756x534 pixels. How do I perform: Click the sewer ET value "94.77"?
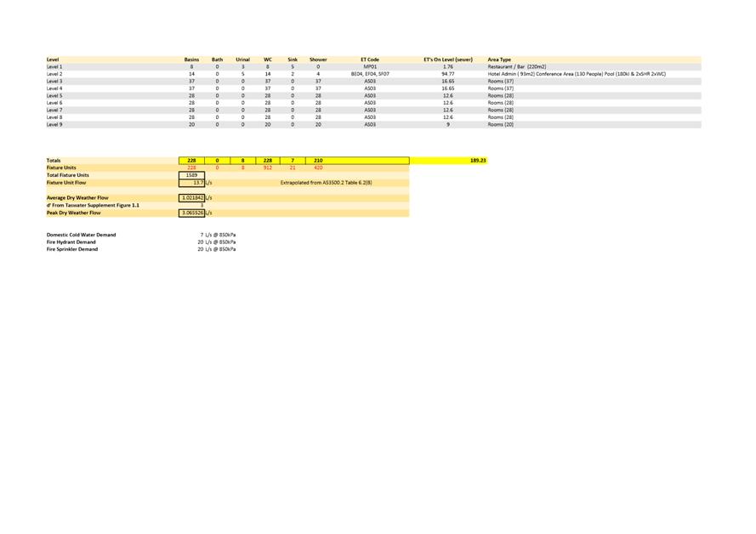click(448, 74)
